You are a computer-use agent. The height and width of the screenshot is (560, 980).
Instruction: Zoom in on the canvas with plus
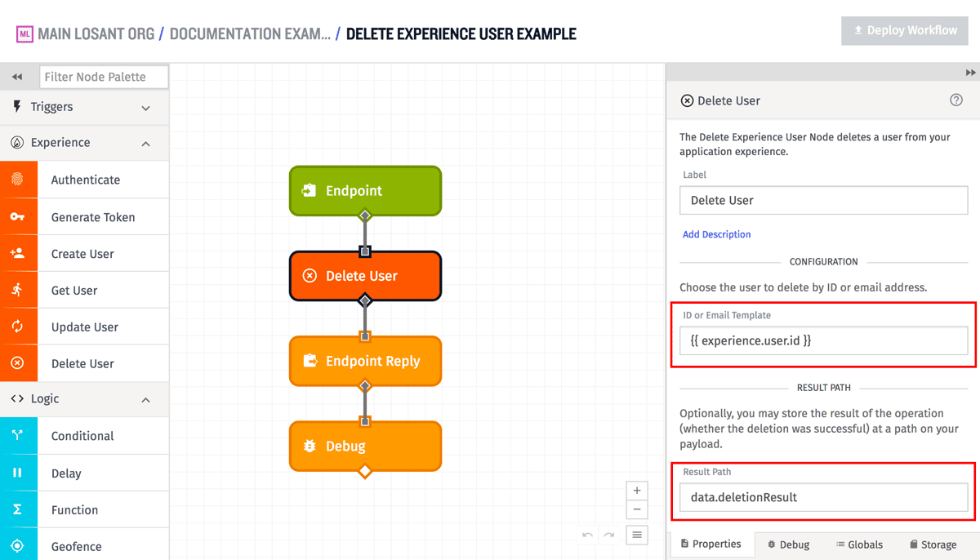(x=637, y=491)
